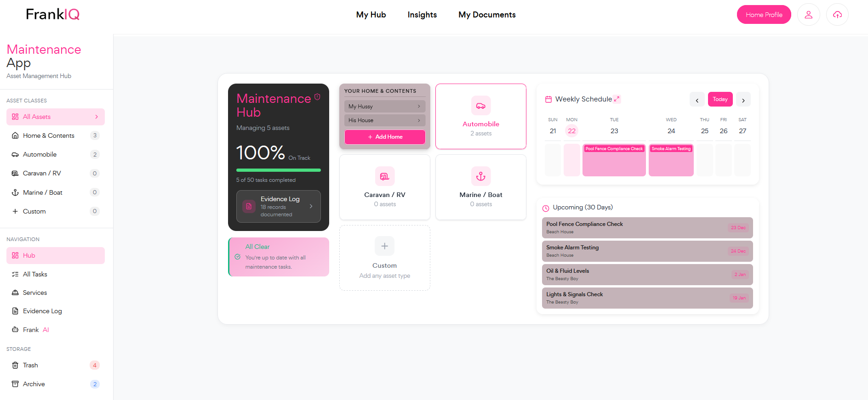868x400 pixels.
Task: Click the shield icon beside Maintenance Hub
Action: (317, 97)
